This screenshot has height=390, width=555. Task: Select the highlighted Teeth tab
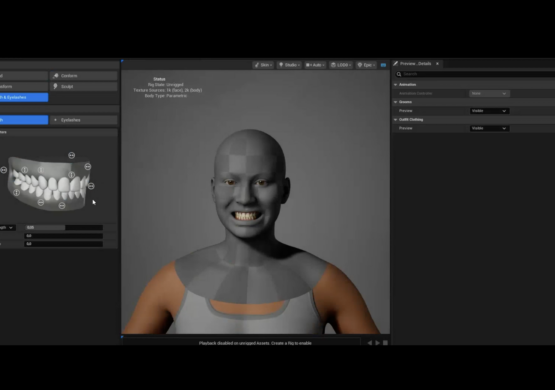[x=24, y=120]
